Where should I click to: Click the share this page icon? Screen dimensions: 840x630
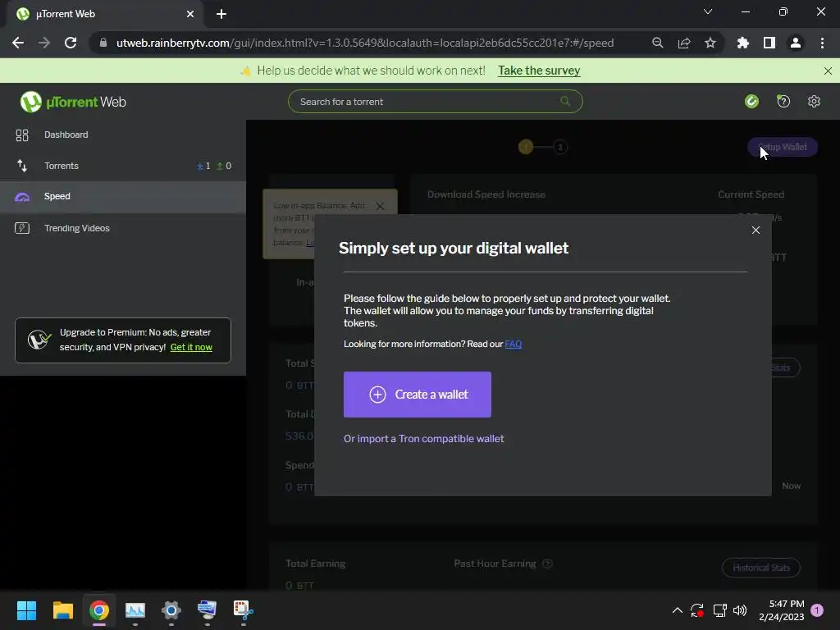click(x=683, y=43)
